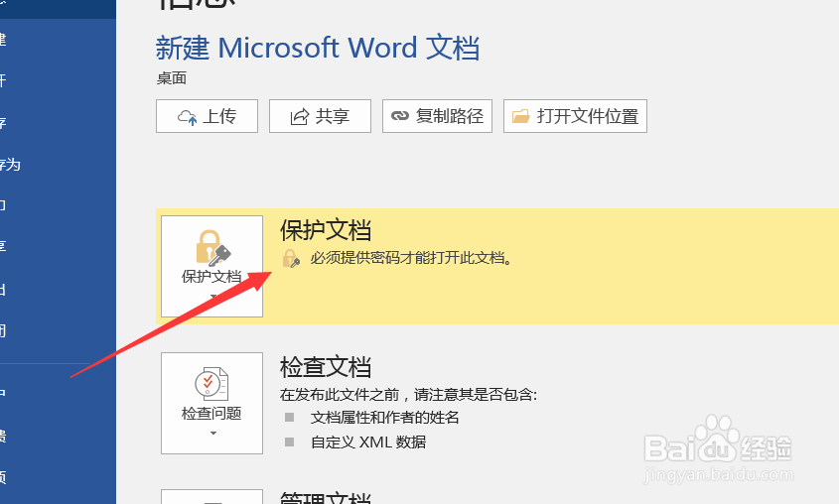Click the 共享 share button
This screenshot has height=504, width=839.
[320, 116]
